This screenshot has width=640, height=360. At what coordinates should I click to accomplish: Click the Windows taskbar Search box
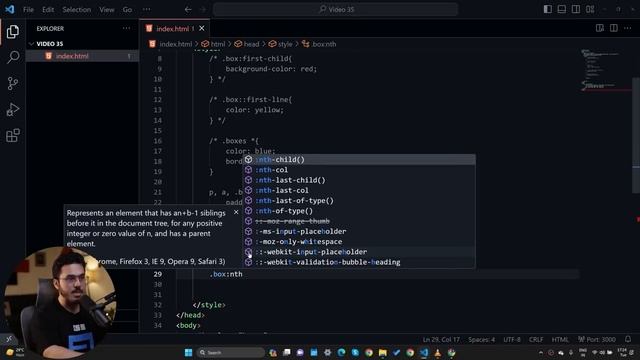click(x=231, y=352)
